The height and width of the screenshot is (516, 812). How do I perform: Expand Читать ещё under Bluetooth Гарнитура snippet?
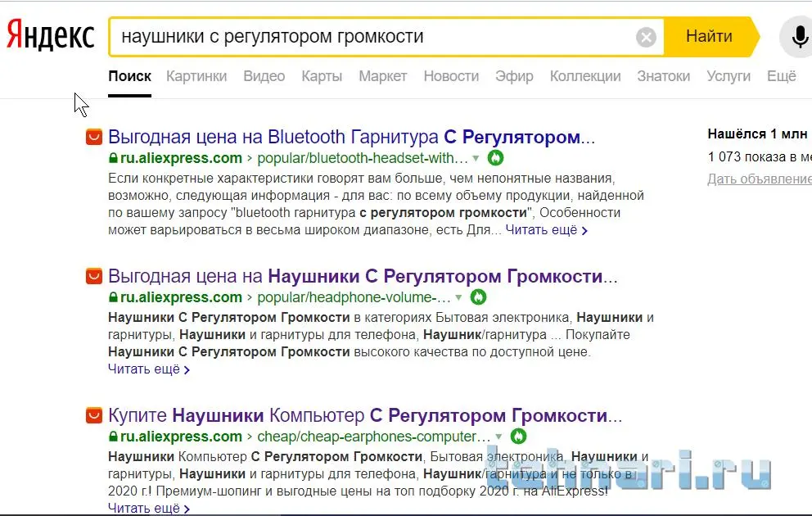(x=546, y=229)
